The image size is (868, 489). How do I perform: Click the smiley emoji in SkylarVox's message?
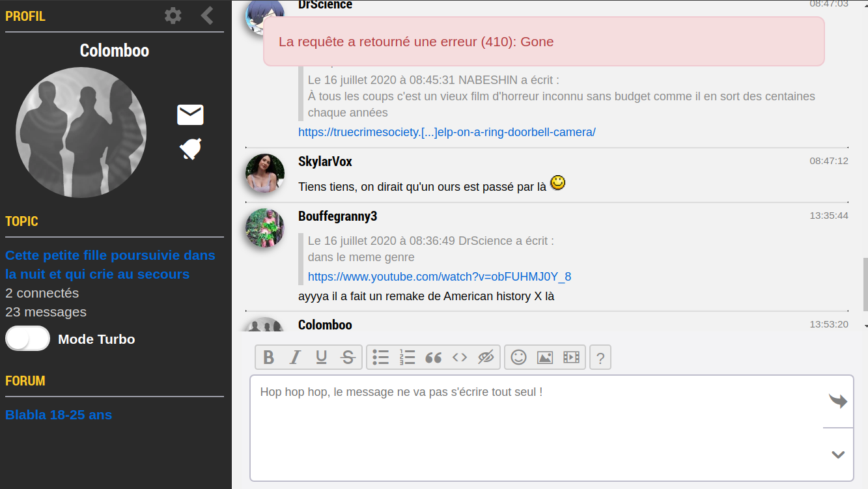point(557,183)
